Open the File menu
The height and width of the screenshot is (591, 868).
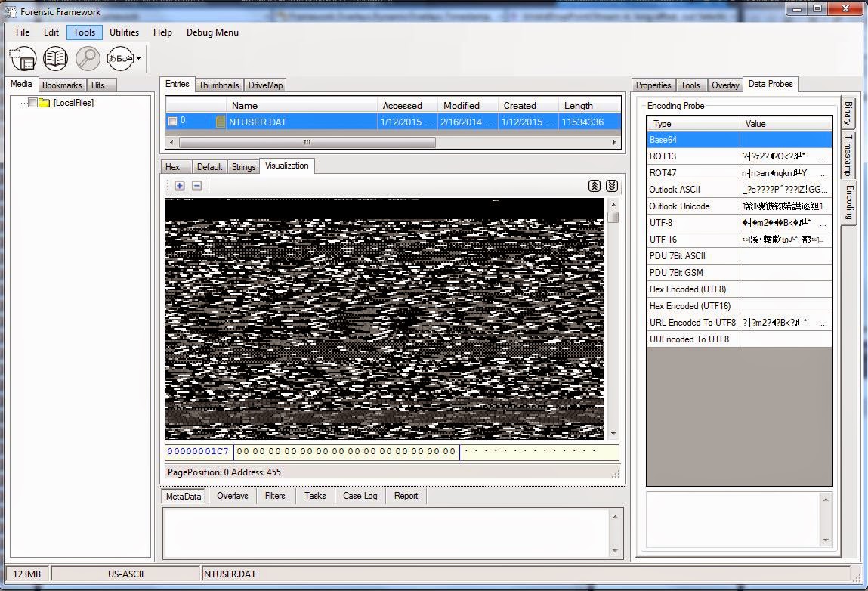(x=23, y=32)
